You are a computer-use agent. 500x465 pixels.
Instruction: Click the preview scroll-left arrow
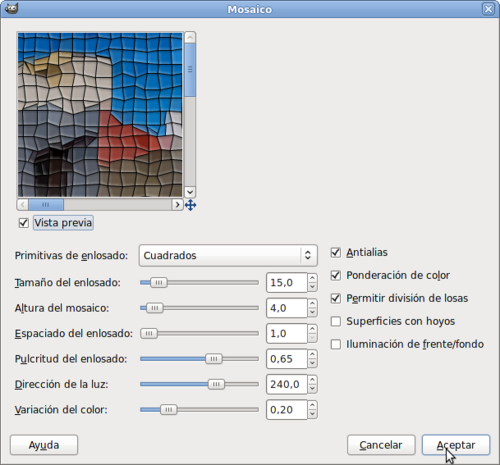coord(23,204)
